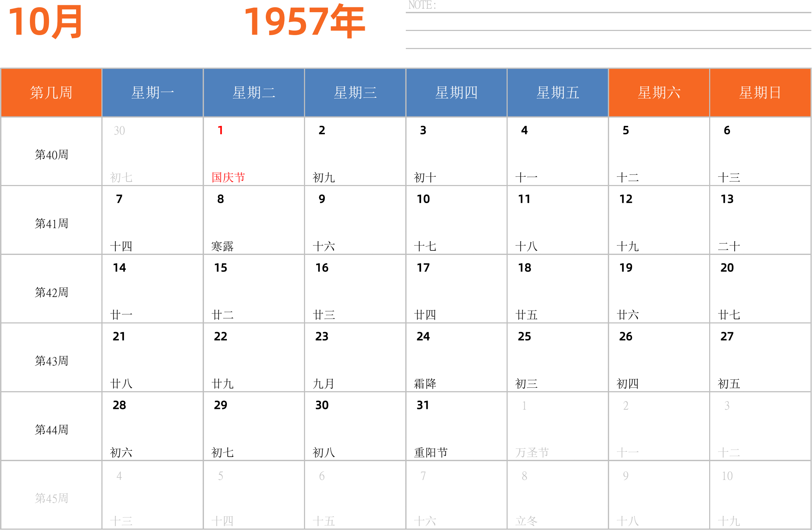
Task: Click the 10月 month title
Action: (45, 22)
